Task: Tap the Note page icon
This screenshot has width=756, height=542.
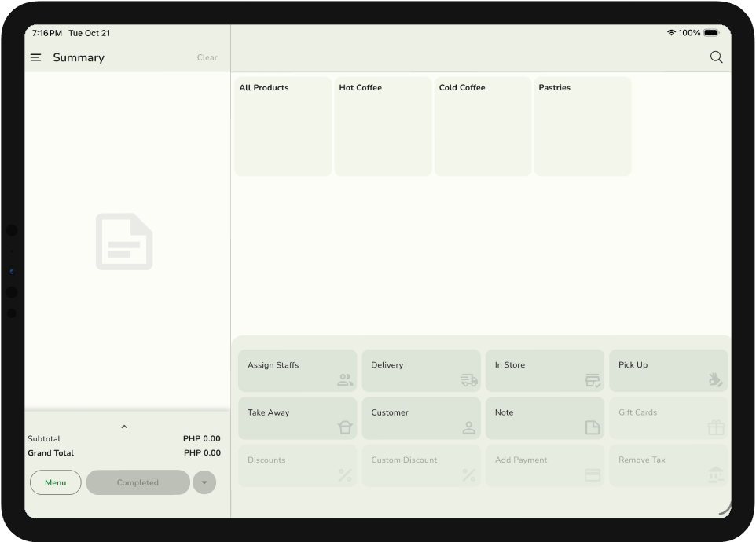Action: pos(593,427)
